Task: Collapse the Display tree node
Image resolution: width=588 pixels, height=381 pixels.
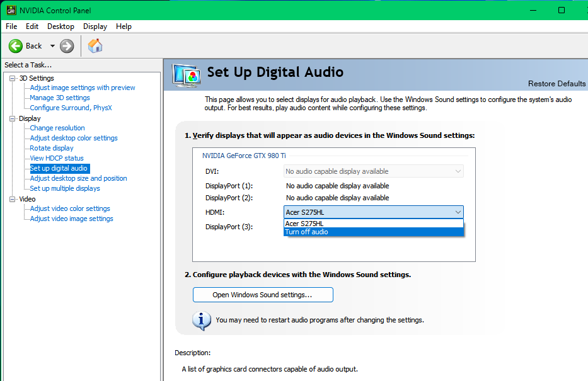Action: pos(13,118)
